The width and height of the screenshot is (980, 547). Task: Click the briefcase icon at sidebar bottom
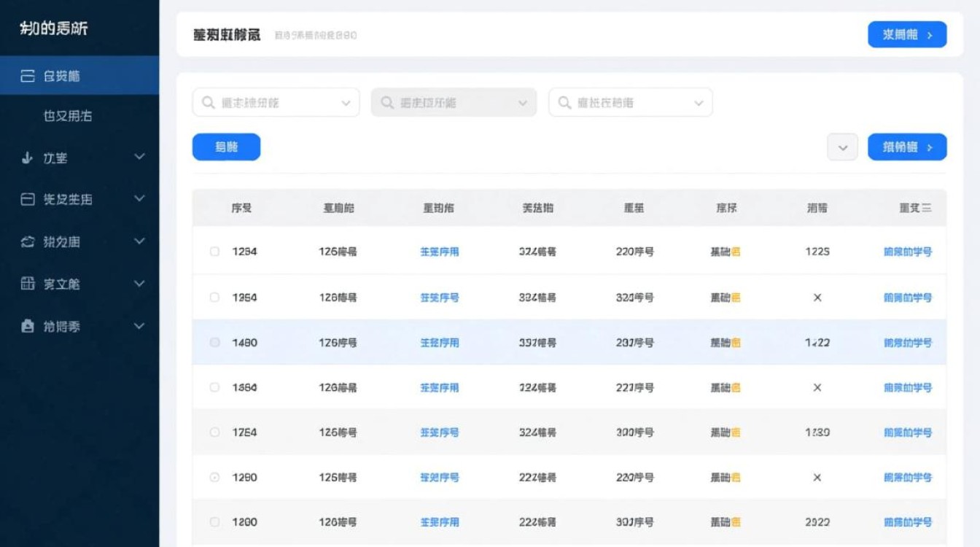pyautogui.click(x=26, y=326)
